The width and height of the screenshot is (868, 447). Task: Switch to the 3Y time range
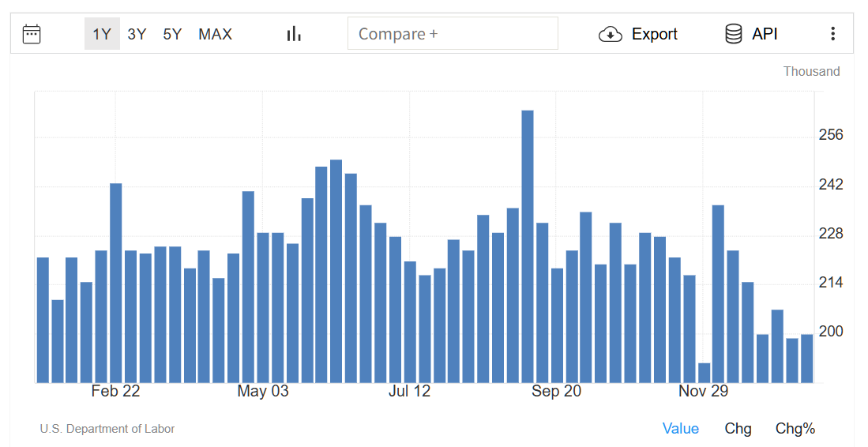137,34
